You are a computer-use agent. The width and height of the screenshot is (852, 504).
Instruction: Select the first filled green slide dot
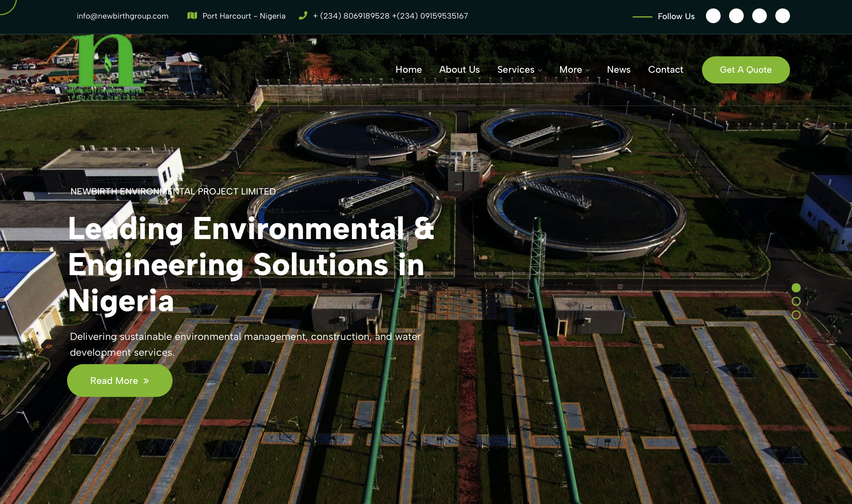796,288
